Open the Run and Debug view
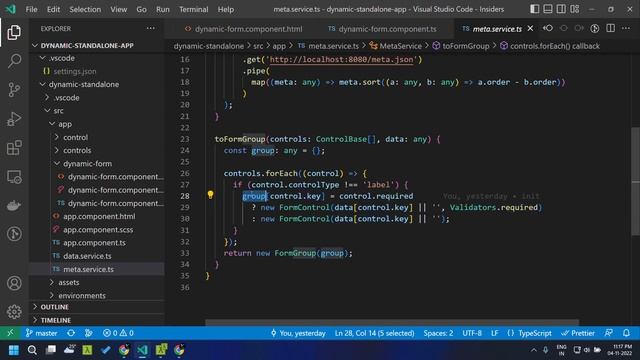Viewport: 640px width, 360px height. click(14, 119)
